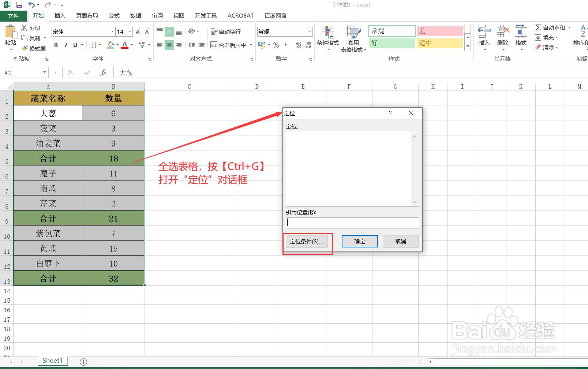Increase indent icon
Image resolution: width=588 pixels, height=369 pixels.
pos(201,45)
